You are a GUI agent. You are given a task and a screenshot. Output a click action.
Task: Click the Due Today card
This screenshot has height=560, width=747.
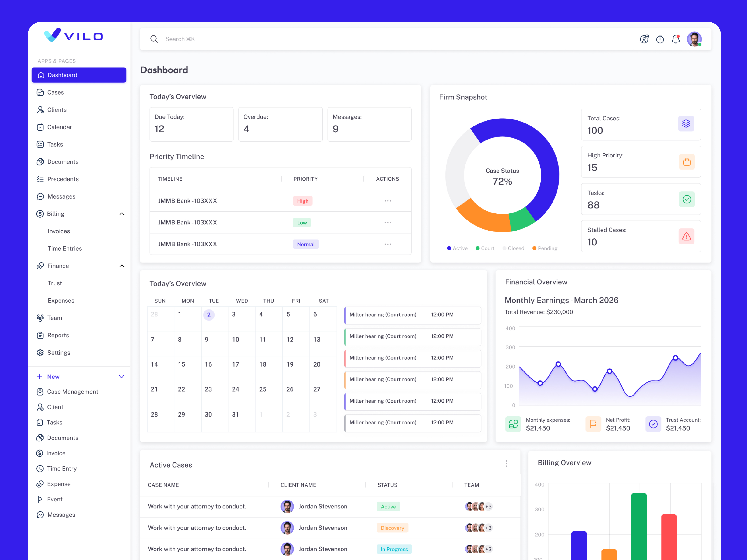click(191, 124)
